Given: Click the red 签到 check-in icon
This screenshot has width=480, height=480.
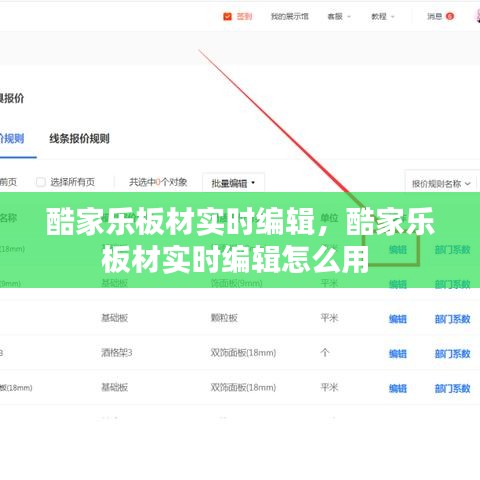Looking at the screenshot, I should [x=227, y=16].
